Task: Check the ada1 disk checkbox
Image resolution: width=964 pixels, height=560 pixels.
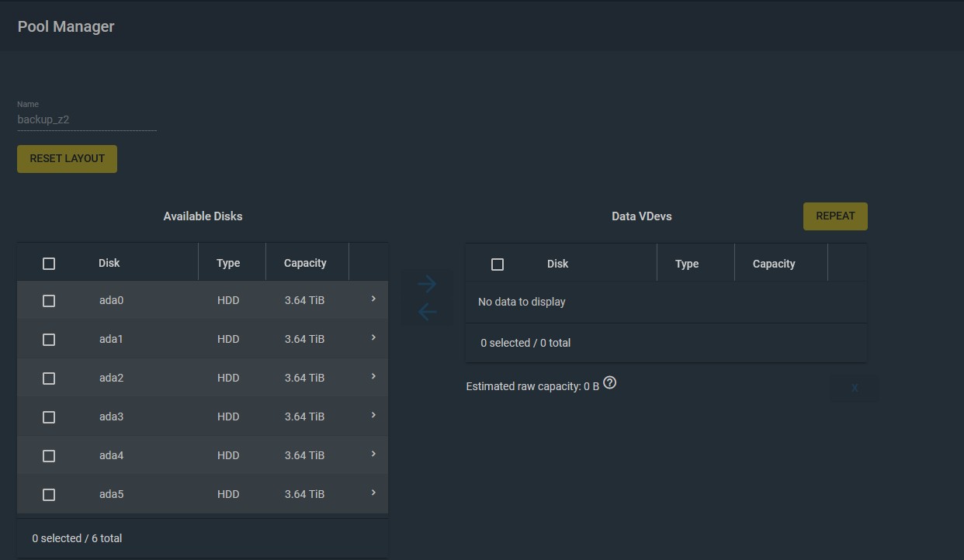Action: tap(49, 340)
